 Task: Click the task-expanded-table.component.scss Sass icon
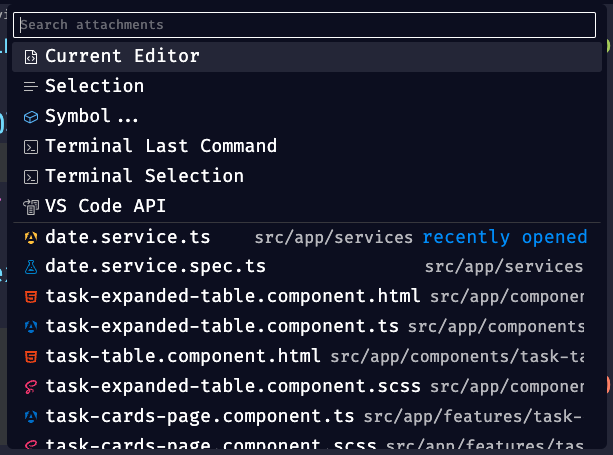tap(31, 385)
